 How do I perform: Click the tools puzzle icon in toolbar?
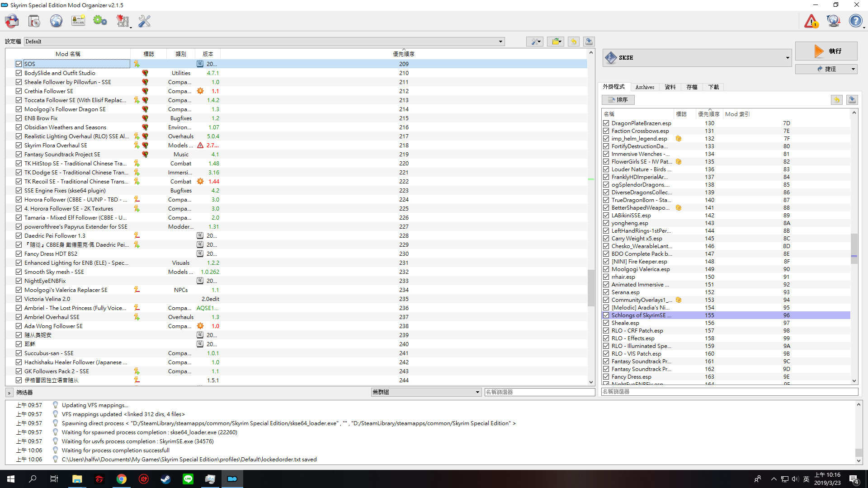tap(123, 21)
